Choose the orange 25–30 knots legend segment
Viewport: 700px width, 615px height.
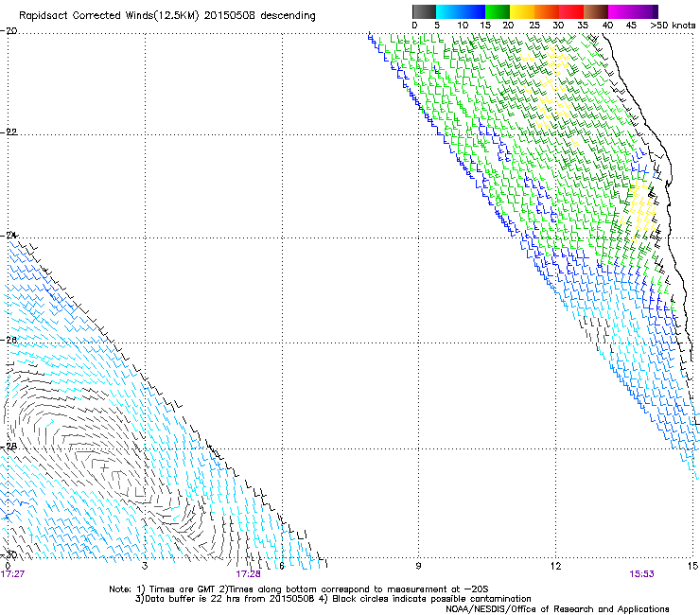tap(547, 11)
